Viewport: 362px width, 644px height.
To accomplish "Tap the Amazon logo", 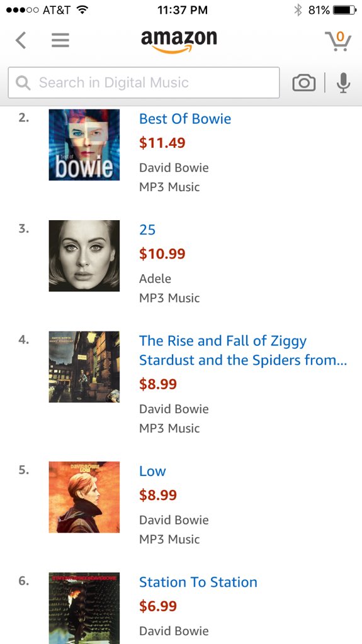I will click(x=179, y=42).
